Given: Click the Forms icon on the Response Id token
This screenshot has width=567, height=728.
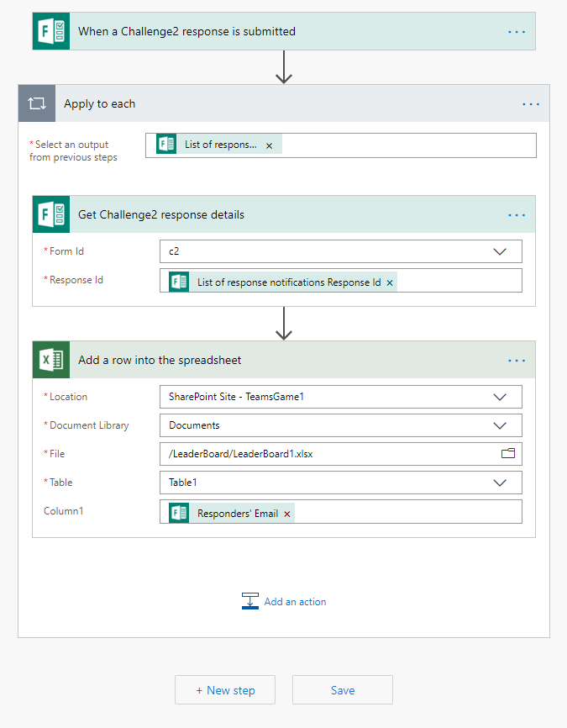Looking at the screenshot, I should click(x=179, y=282).
